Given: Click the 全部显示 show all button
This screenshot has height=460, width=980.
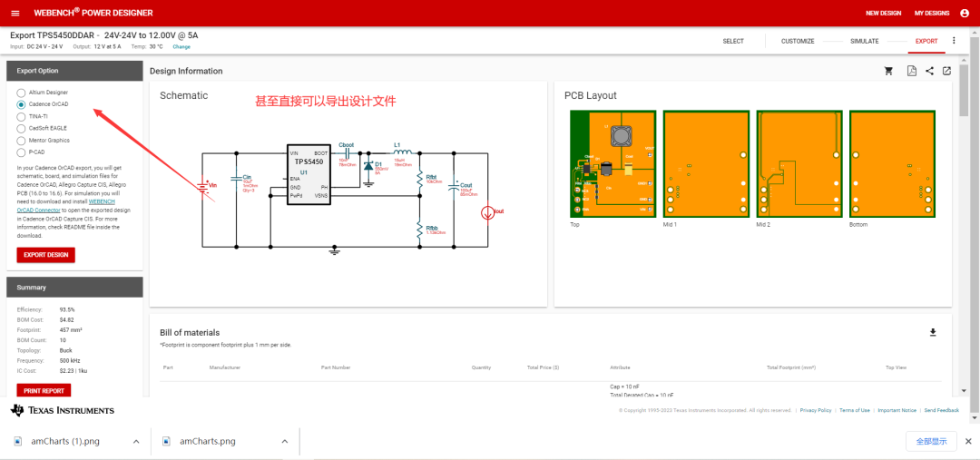Looking at the screenshot, I should tap(931, 441).
